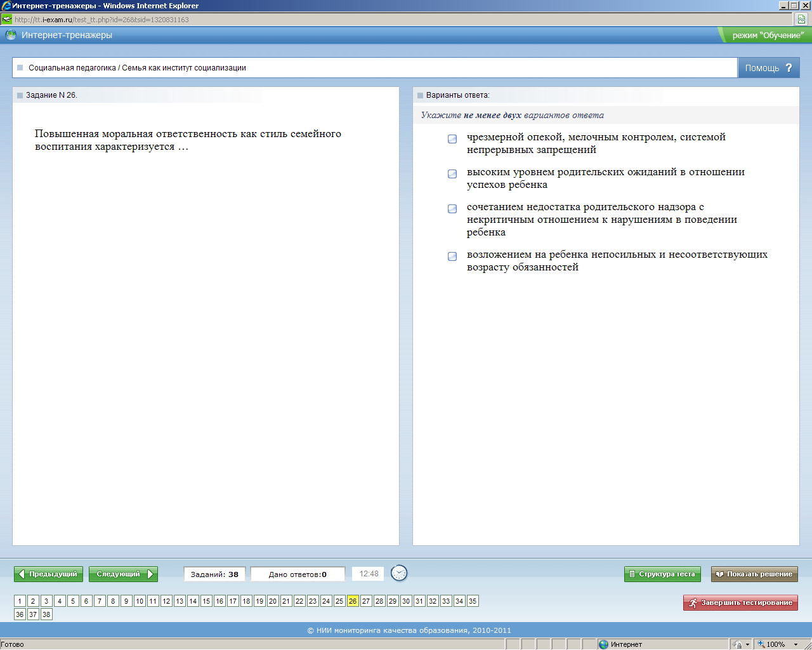Click the 'Дано ответов:0' counter

298,574
